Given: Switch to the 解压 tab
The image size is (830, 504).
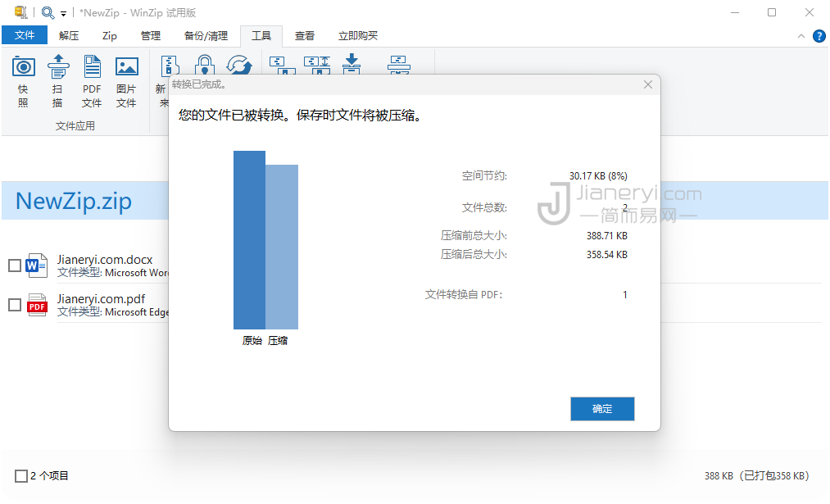Looking at the screenshot, I should [x=69, y=35].
